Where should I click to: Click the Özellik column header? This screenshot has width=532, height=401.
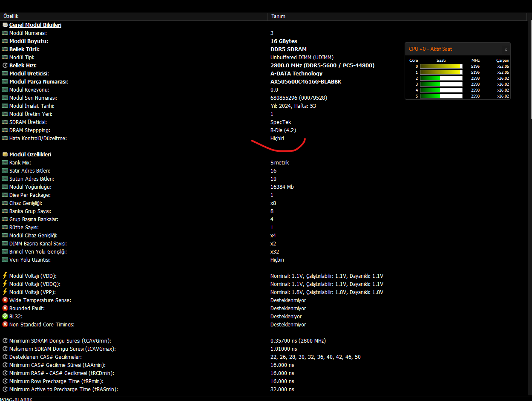click(x=134, y=16)
